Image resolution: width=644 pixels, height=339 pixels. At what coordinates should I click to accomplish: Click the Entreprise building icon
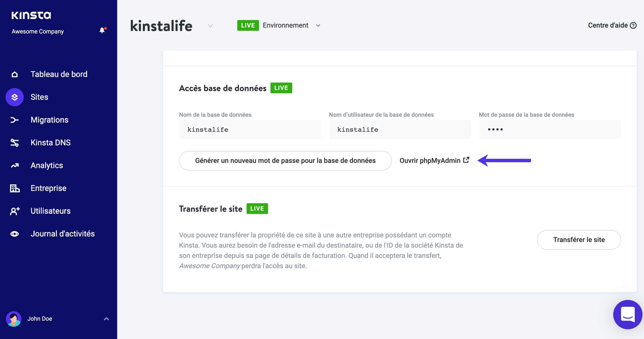tap(14, 188)
